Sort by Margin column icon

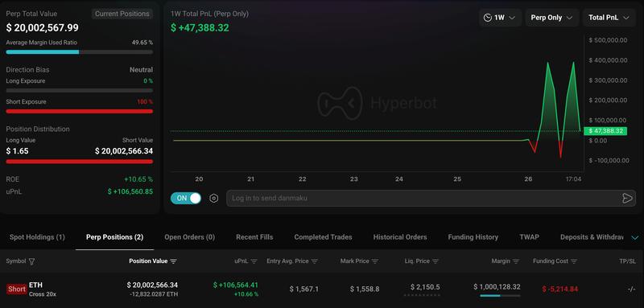[516, 261]
